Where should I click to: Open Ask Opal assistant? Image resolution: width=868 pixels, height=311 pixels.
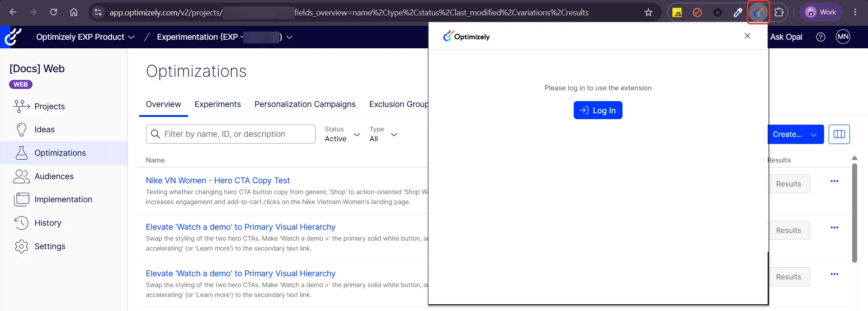(x=786, y=37)
